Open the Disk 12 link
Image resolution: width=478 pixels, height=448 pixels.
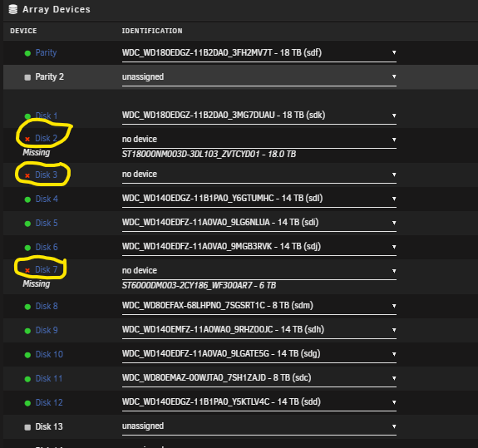tap(49, 402)
